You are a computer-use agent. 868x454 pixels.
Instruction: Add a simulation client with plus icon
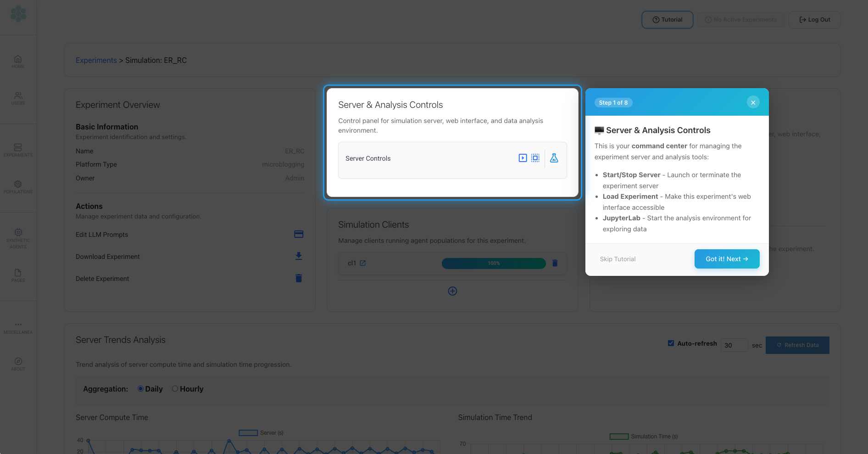[x=452, y=291]
